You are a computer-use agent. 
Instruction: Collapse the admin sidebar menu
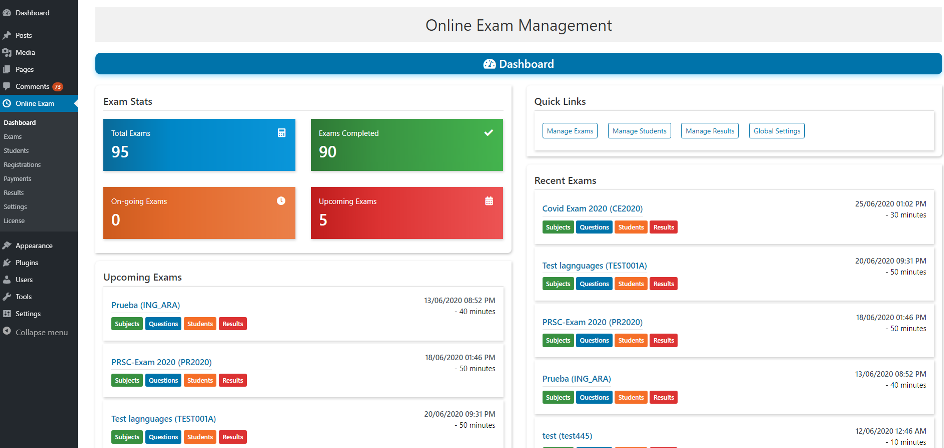click(41, 332)
